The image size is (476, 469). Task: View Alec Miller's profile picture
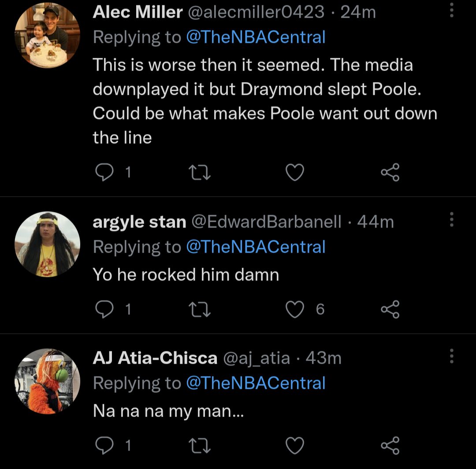click(x=48, y=35)
